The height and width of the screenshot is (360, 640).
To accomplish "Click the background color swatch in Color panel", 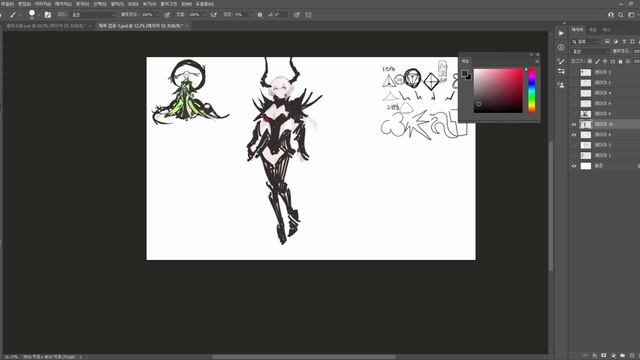I will pos(469,77).
